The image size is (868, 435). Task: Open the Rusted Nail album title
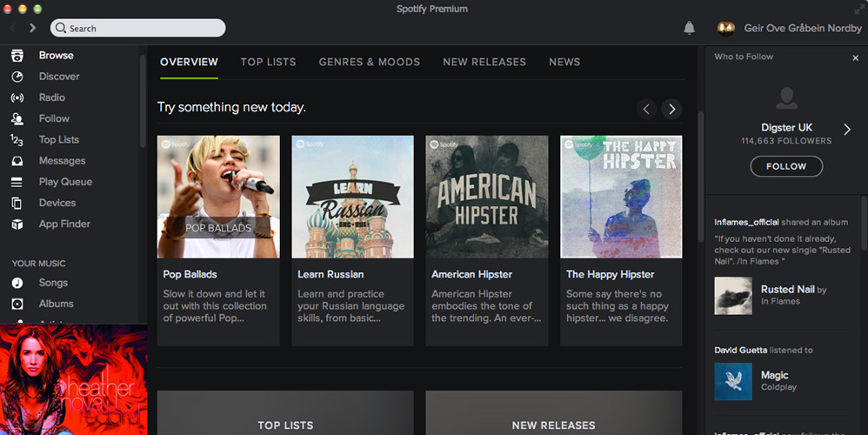(x=787, y=289)
